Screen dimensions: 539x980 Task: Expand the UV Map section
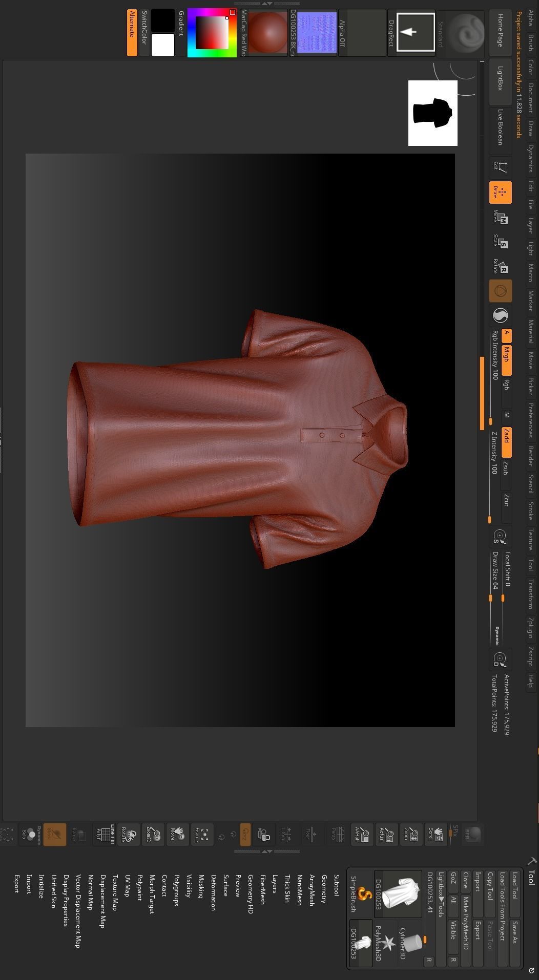tap(127, 885)
